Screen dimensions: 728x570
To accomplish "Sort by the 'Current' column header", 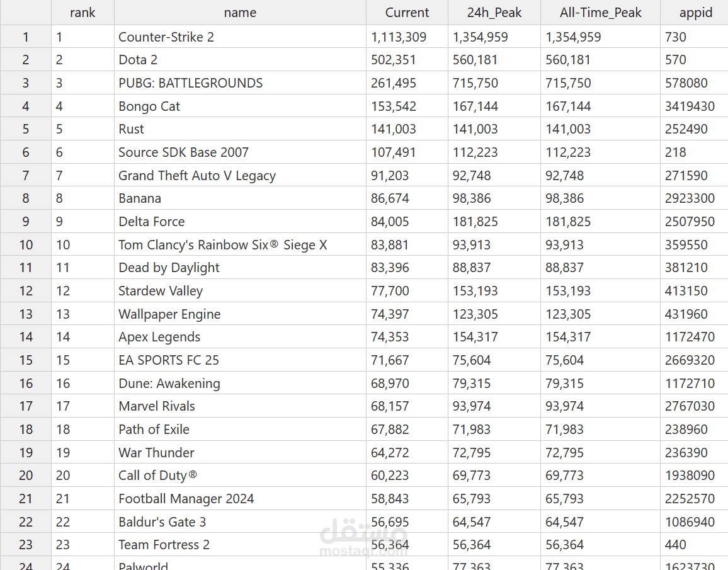I will (x=407, y=13).
